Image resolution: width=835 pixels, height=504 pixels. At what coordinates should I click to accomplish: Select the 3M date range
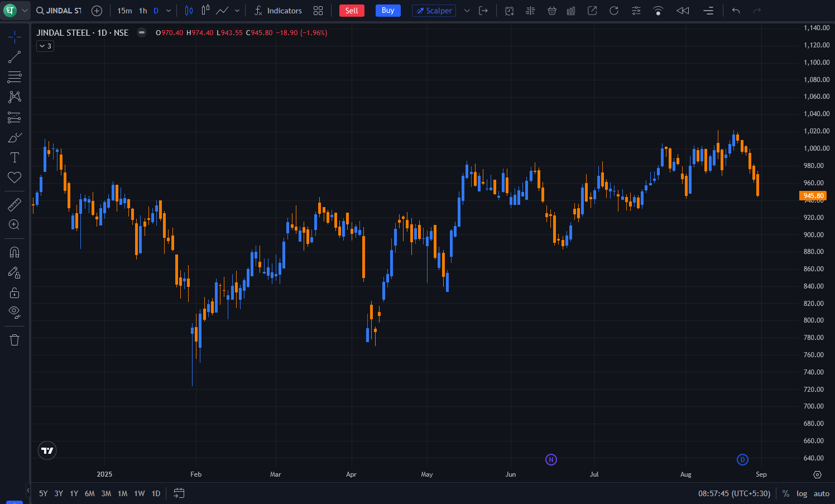click(106, 493)
